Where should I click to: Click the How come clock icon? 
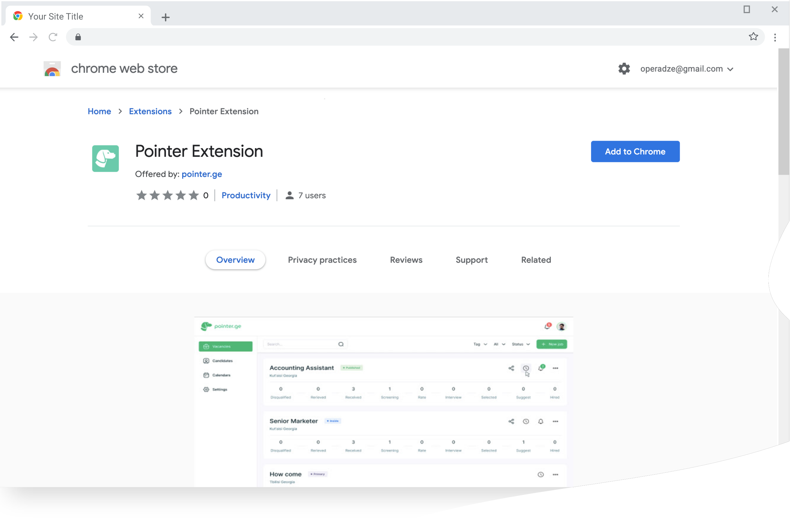click(541, 475)
